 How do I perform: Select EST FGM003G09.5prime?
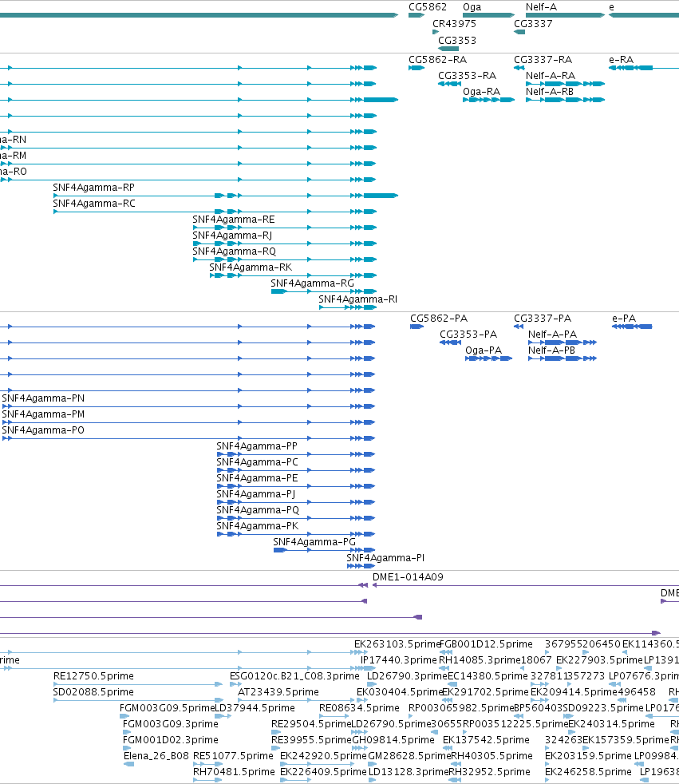(167, 708)
